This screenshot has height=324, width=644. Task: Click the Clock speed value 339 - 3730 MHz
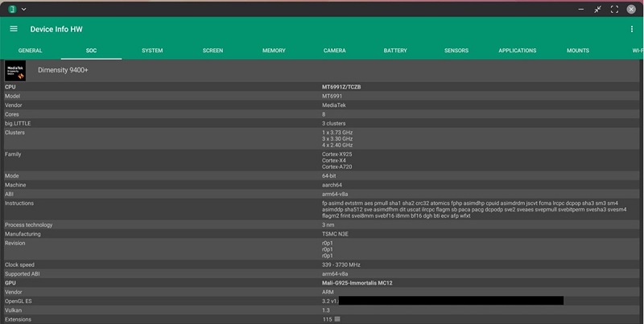click(x=341, y=265)
